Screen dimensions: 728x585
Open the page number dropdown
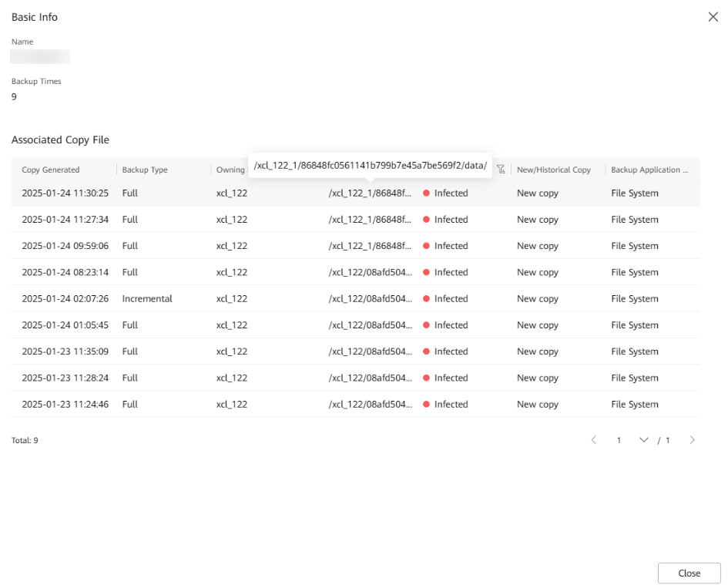pos(643,440)
